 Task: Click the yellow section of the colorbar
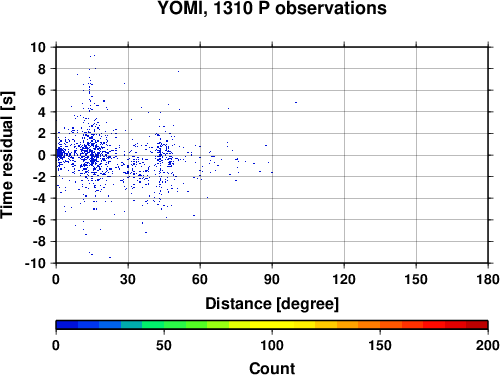tap(272, 325)
